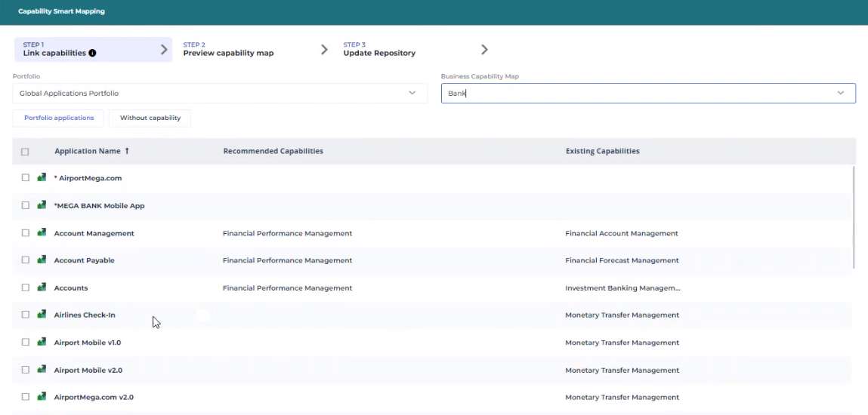Click the chevron after Update Repository step
This screenshot has width=868, height=415.
point(484,50)
